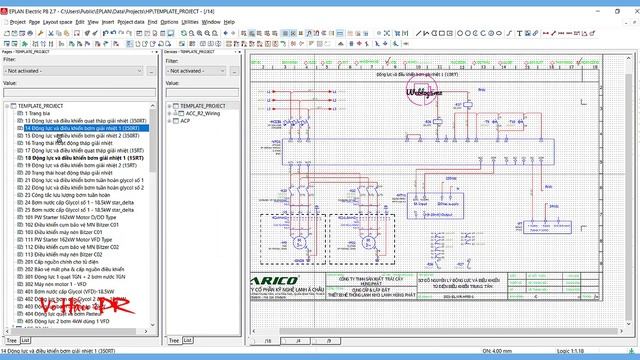Select page 201 Cấp nguồn chính

(x=61, y=262)
